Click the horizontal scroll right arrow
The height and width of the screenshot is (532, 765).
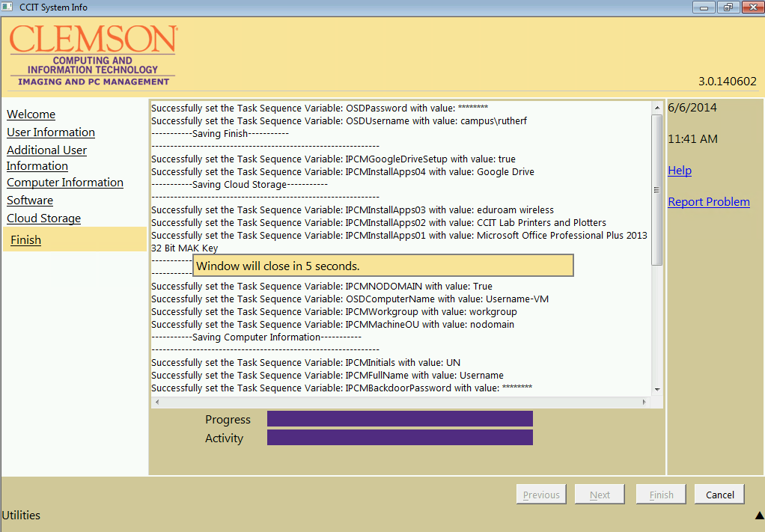(x=644, y=403)
